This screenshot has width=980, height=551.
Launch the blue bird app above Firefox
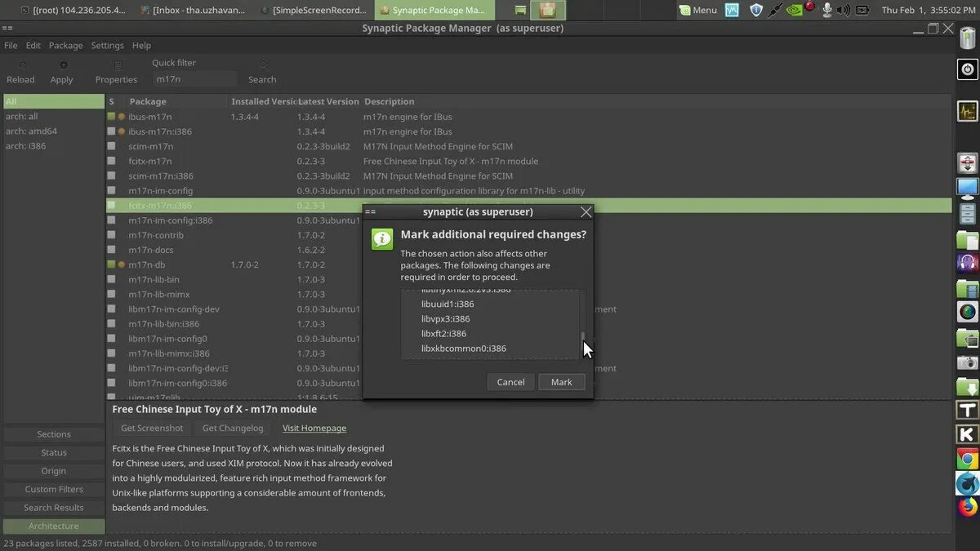(968, 483)
